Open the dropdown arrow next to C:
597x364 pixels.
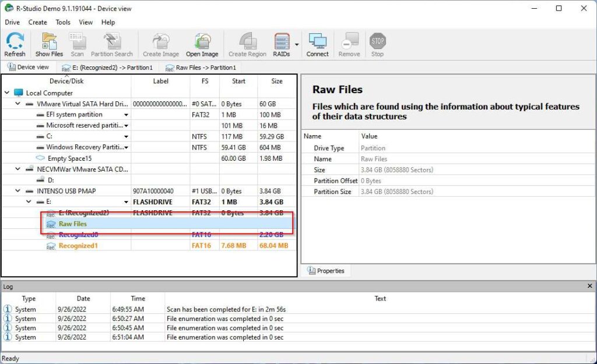127,136
